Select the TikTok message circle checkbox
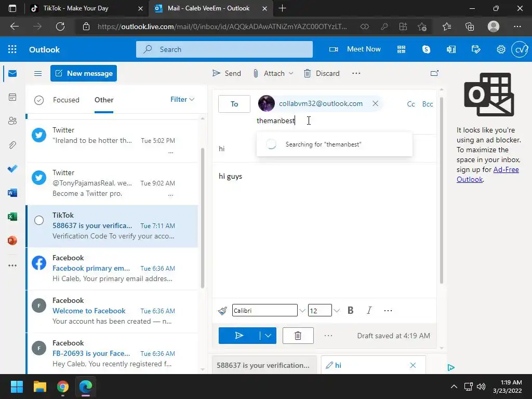 pos(39,220)
